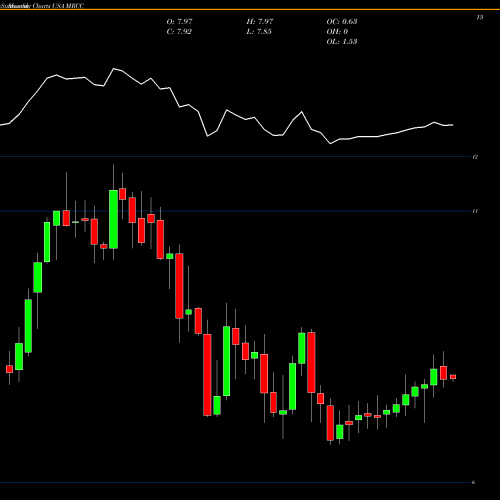Click the end point of the white indicator line
500x500 pixels.
pyautogui.click(x=453, y=125)
